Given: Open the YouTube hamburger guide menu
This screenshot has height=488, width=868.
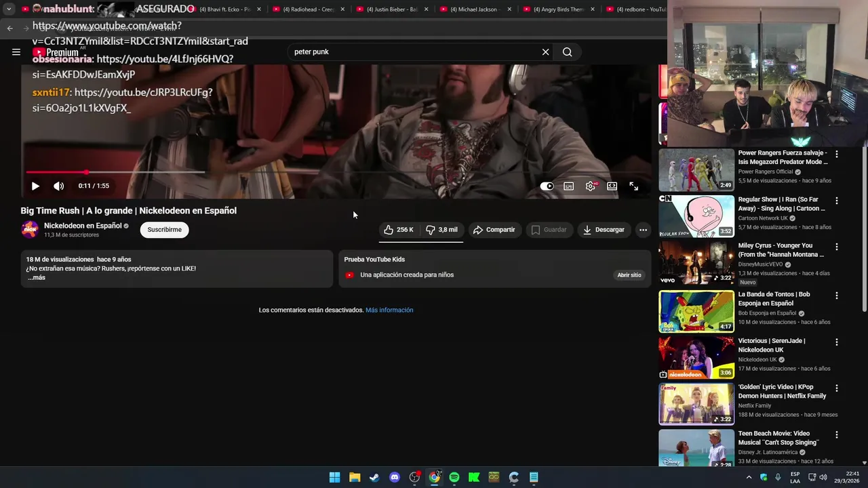Looking at the screenshot, I should (x=16, y=52).
